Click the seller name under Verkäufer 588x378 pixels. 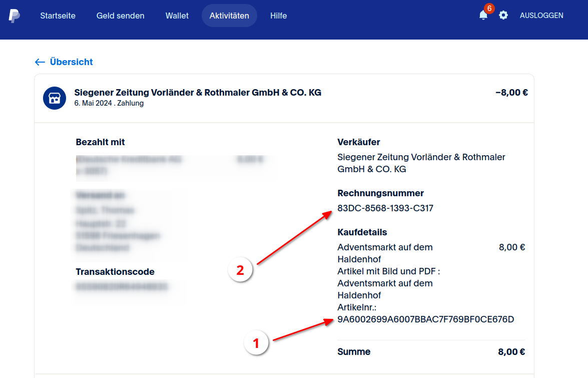421,163
